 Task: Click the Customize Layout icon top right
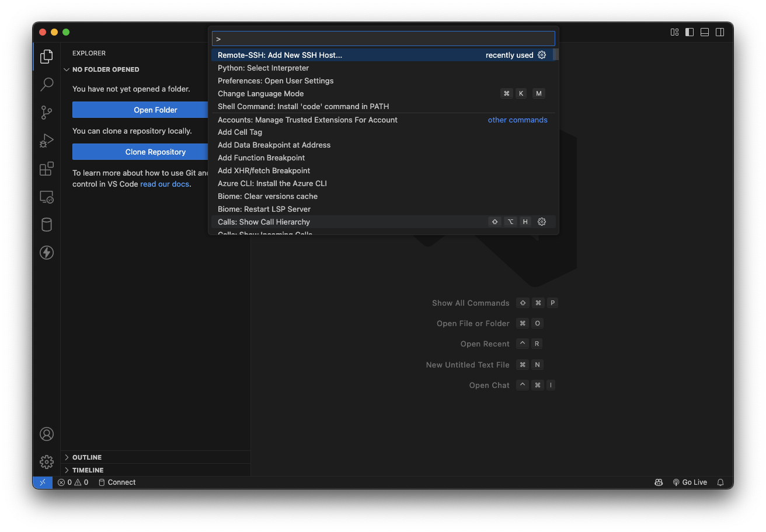[674, 32]
